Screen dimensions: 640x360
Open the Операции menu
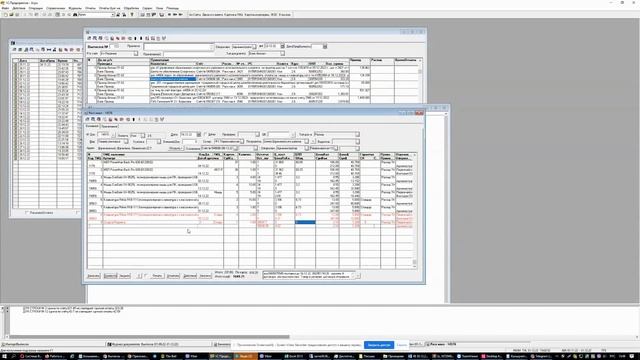[x=36, y=8]
